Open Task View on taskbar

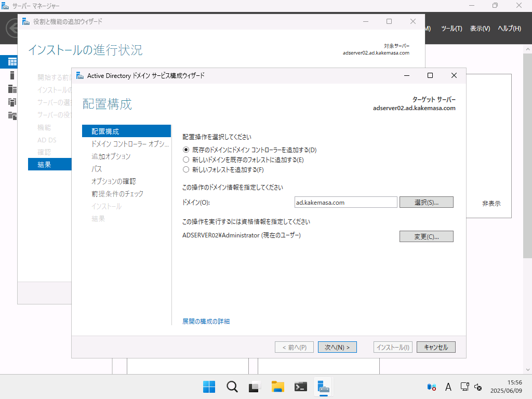tap(255, 387)
